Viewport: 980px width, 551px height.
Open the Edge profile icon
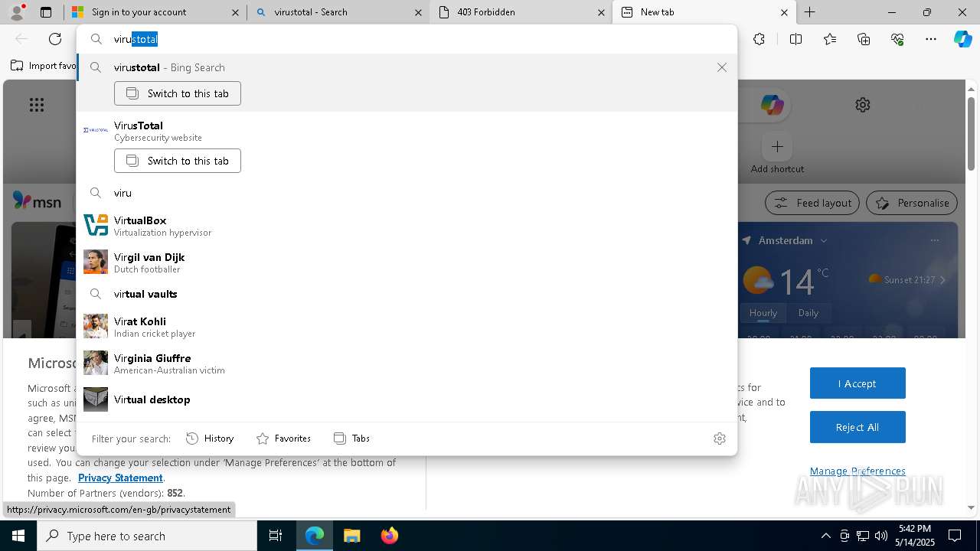pos(17,12)
